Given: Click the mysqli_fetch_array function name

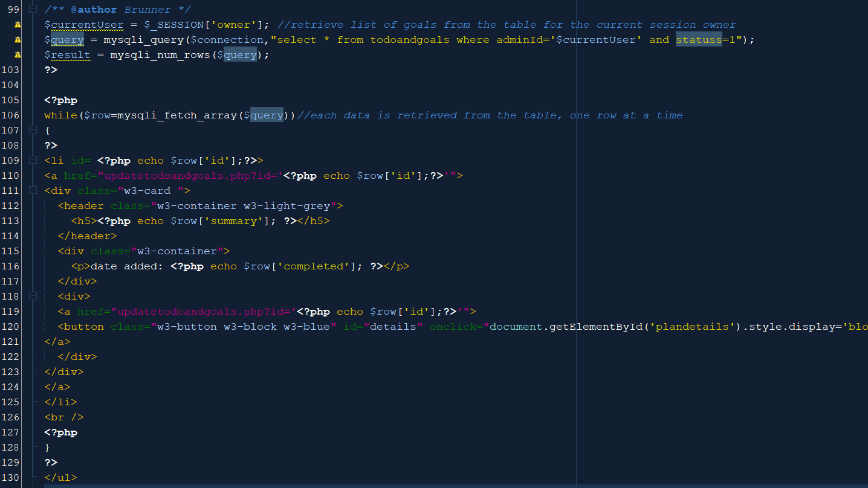Looking at the screenshot, I should coord(177,115).
